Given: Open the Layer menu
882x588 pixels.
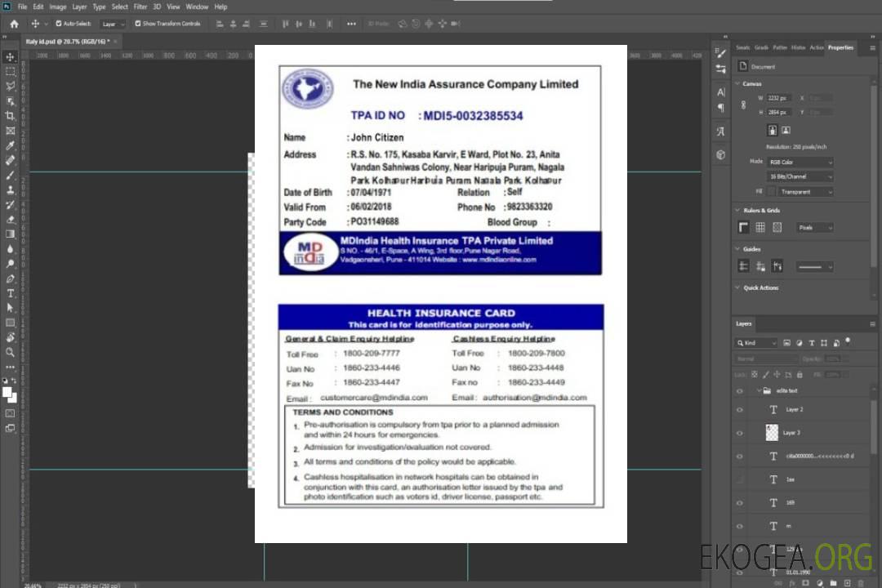Looking at the screenshot, I should 79,7.
